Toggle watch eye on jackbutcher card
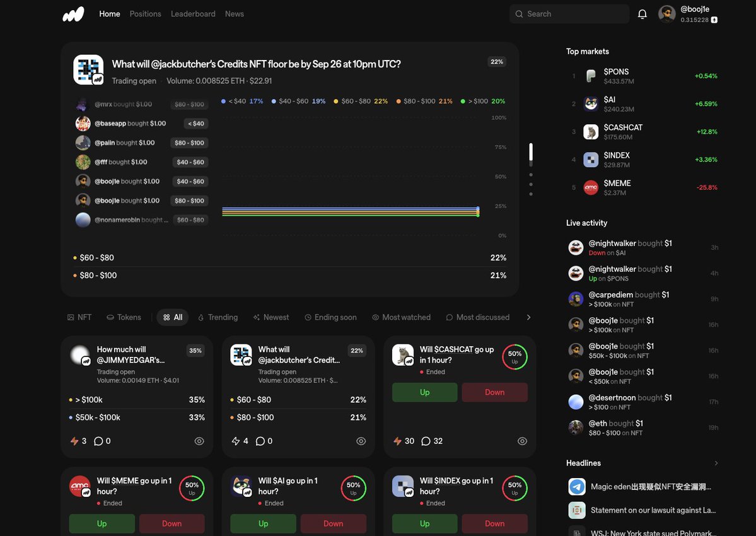This screenshot has height=536, width=756. pyautogui.click(x=361, y=441)
